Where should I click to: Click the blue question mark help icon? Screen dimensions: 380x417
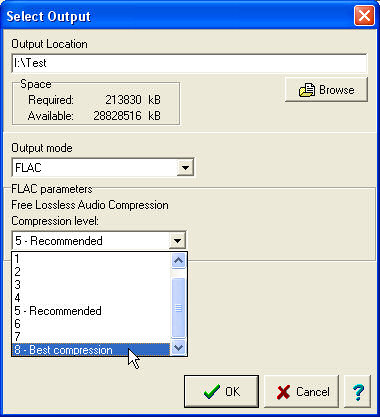point(357,391)
